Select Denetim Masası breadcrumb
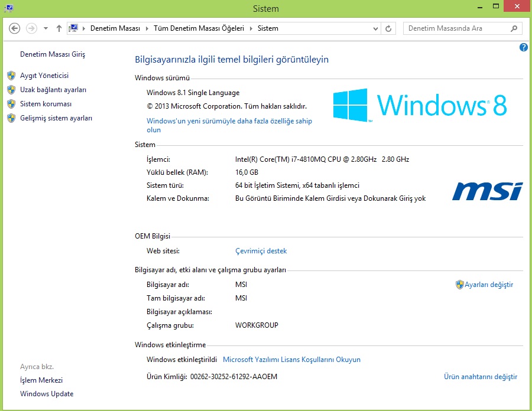 click(x=115, y=28)
